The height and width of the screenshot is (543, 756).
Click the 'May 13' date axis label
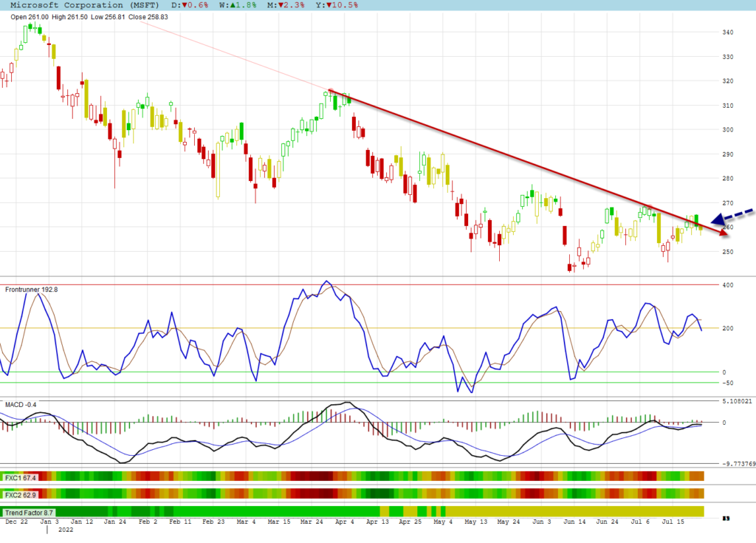click(x=476, y=522)
